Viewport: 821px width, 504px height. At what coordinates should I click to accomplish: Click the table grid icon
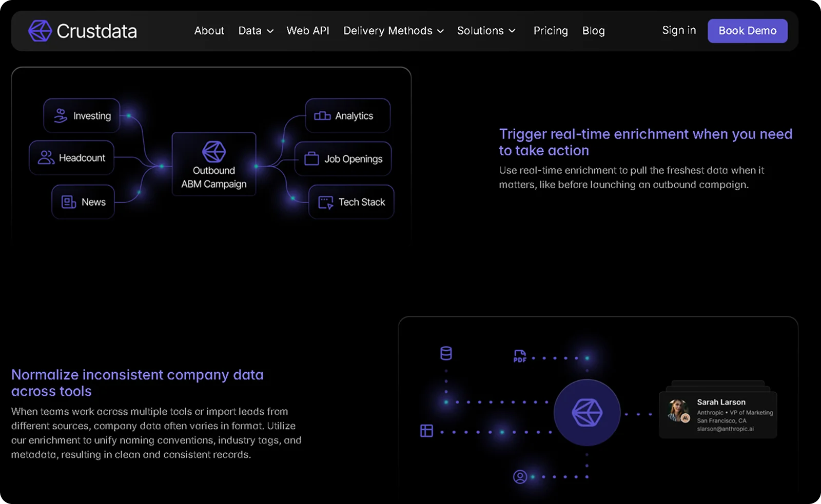click(426, 431)
